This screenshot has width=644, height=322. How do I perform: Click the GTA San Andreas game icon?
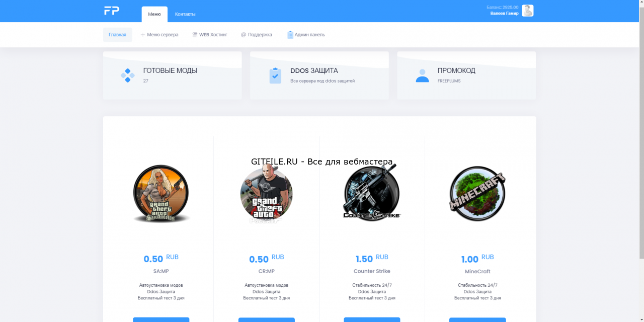pos(161,194)
